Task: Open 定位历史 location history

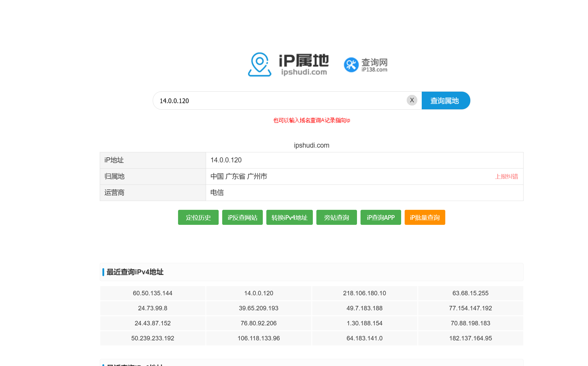Action: (198, 217)
